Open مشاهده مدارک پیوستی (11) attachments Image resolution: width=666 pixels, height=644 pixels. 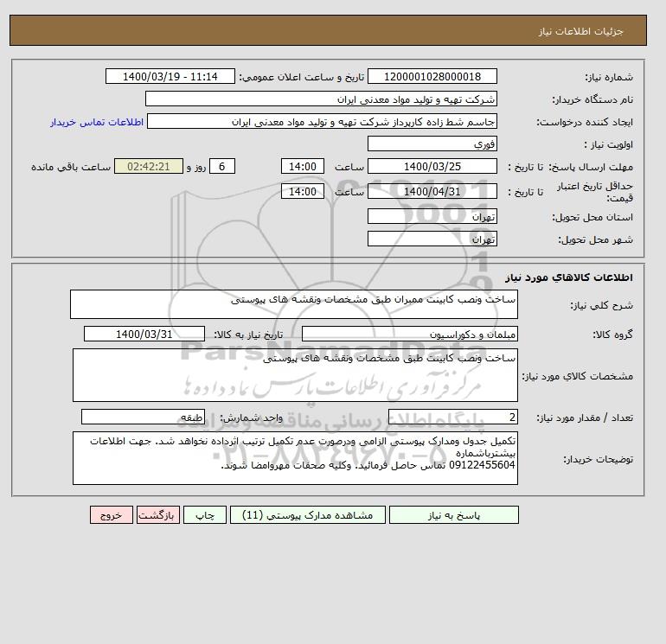point(308,515)
